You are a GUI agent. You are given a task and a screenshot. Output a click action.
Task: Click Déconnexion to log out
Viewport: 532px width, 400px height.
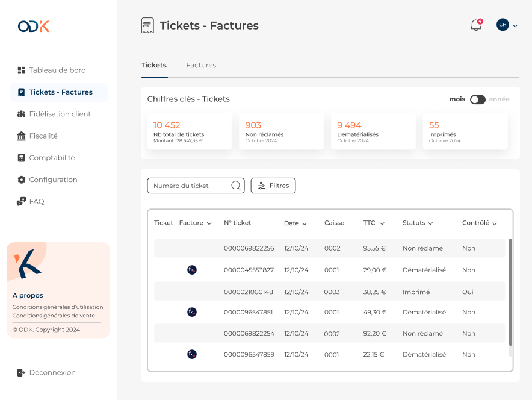pyautogui.click(x=52, y=372)
